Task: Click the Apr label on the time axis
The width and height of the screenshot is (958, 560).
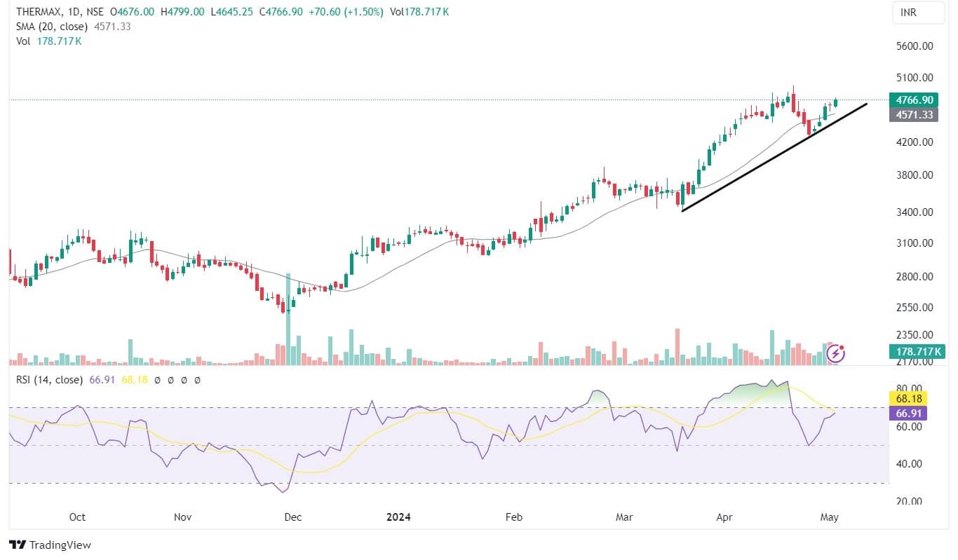Action: (724, 517)
